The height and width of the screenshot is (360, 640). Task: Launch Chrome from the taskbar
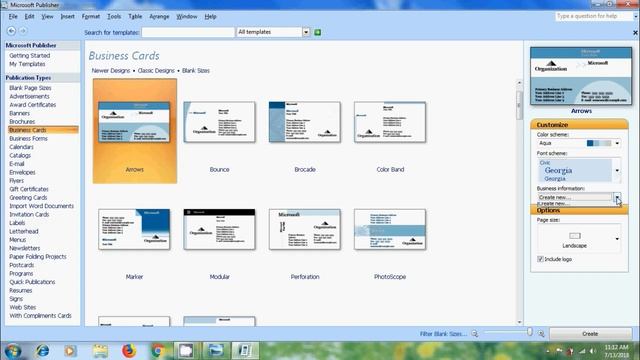point(158,351)
